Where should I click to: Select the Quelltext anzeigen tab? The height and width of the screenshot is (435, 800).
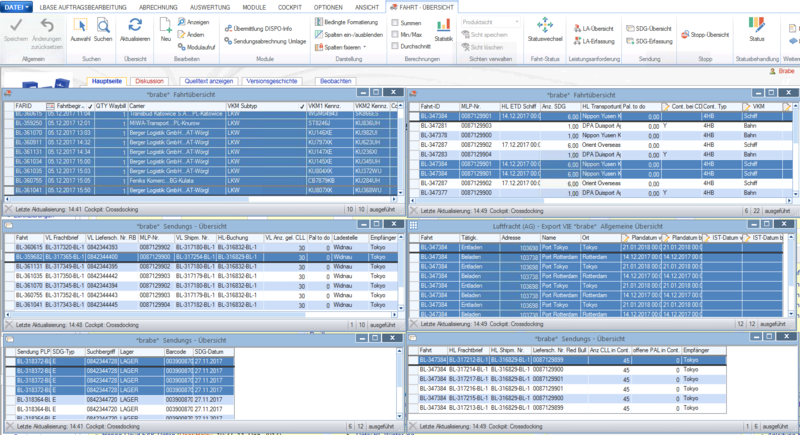coord(209,81)
